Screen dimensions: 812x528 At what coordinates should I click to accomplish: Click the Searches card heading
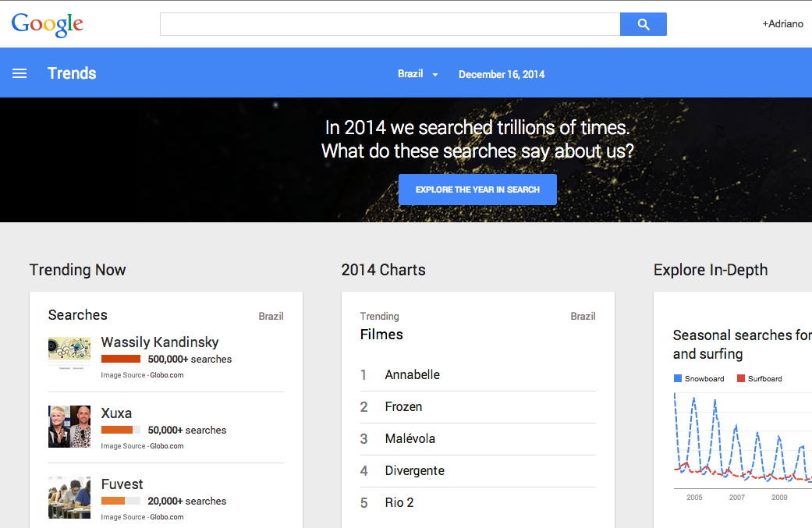[78, 315]
